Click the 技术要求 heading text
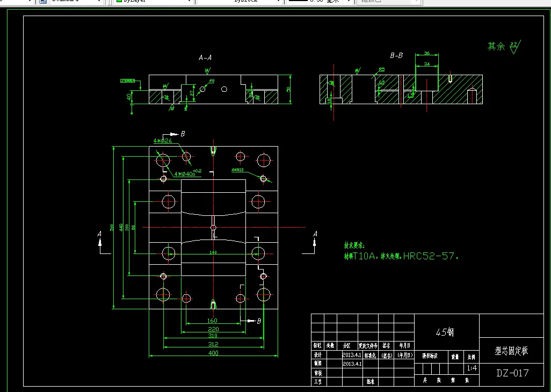551x392 pixels. (x=354, y=245)
